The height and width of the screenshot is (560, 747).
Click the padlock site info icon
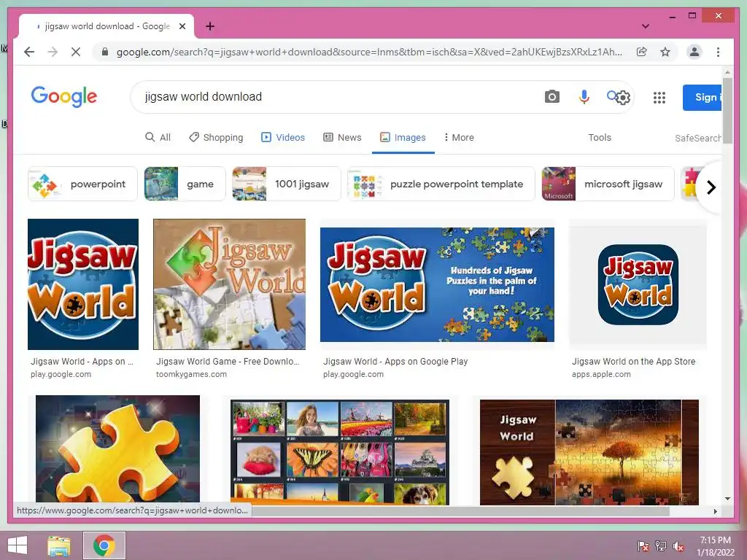coord(105,52)
